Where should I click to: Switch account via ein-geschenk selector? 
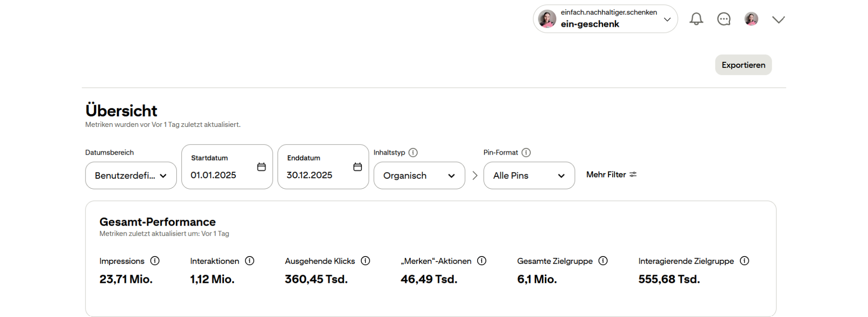[x=605, y=19]
